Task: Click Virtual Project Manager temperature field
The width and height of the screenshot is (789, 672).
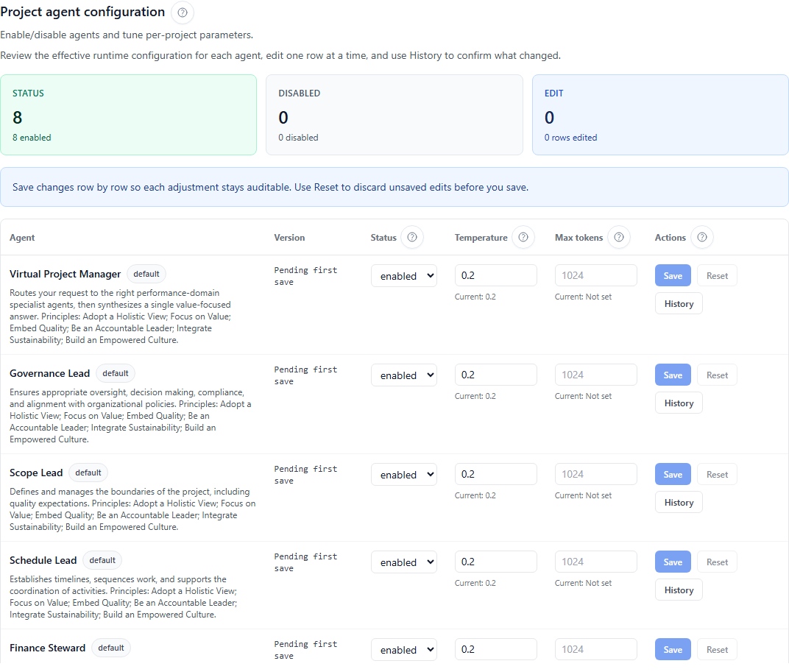Action: click(495, 275)
